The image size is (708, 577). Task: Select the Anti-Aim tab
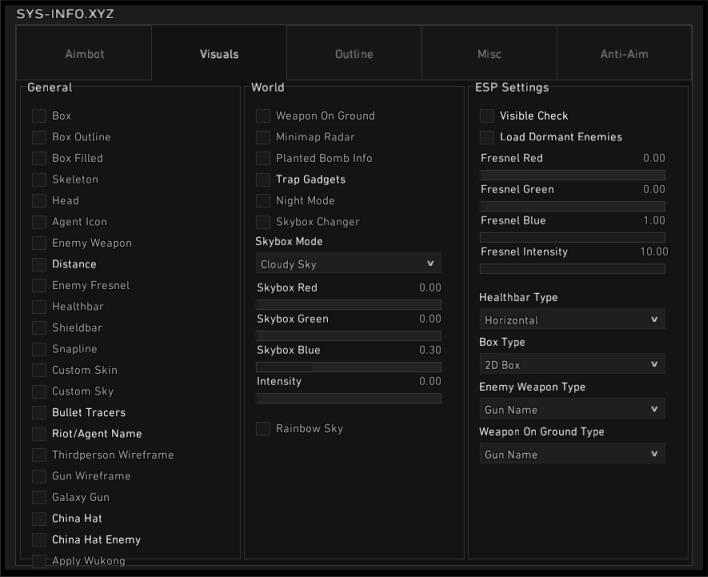point(624,54)
